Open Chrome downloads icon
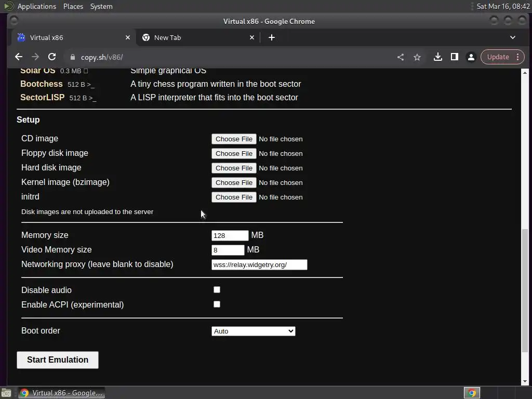This screenshot has width=532, height=399. [x=437, y=57]
